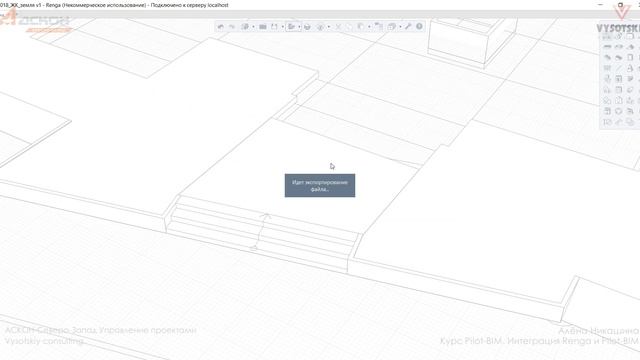640x360 pixels.
Task: Click the 'Идет экспортирование файла...' message box
Action: point(320,186)
